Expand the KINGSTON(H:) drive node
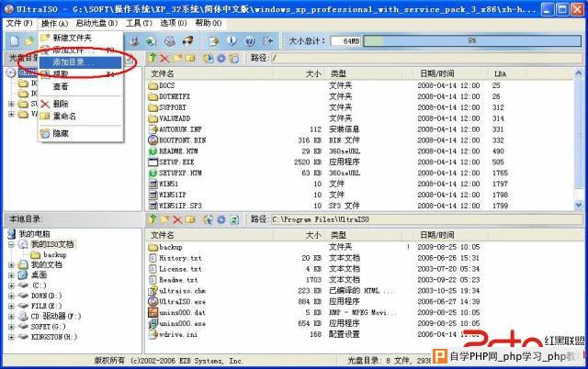588x369 pixels. pyautogui.click(x=11, y=337)
